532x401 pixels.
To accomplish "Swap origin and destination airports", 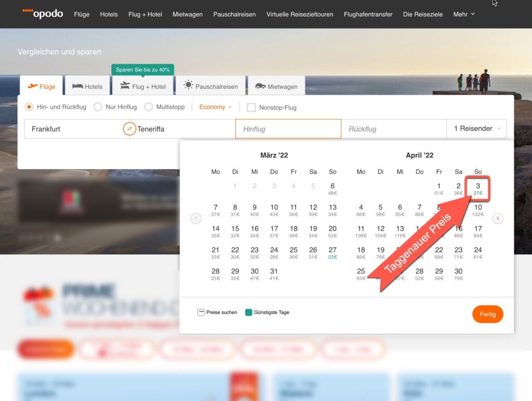I will [x=129, y=128].
